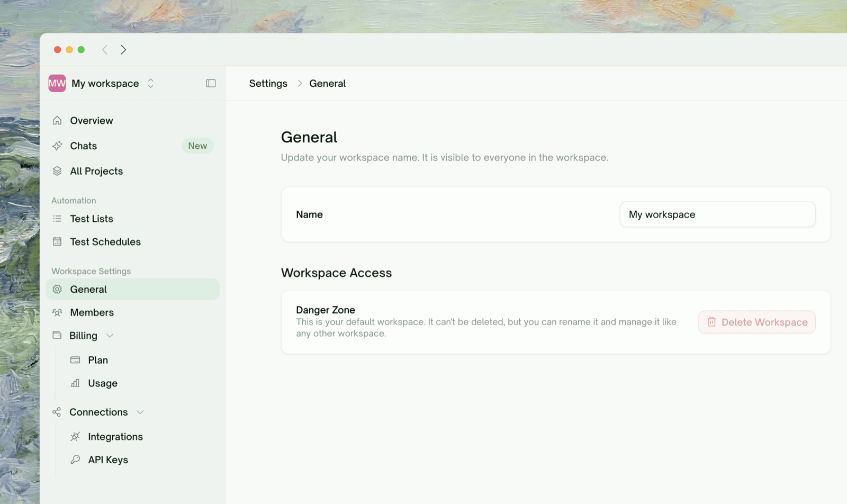847x504 pixels.
Task: Collapse the sidebar with panel icon
Action: 211,83
